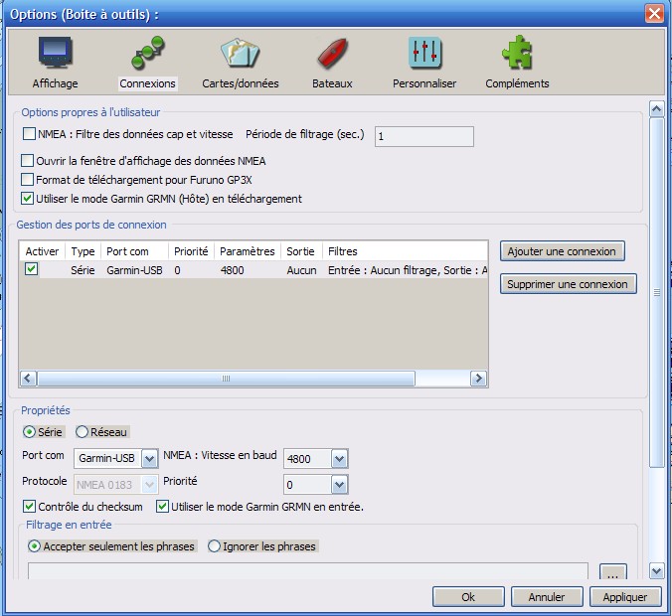Toggle Ouvrir la fenêtre d'affichage NMEA checkbox

point(28,161)
